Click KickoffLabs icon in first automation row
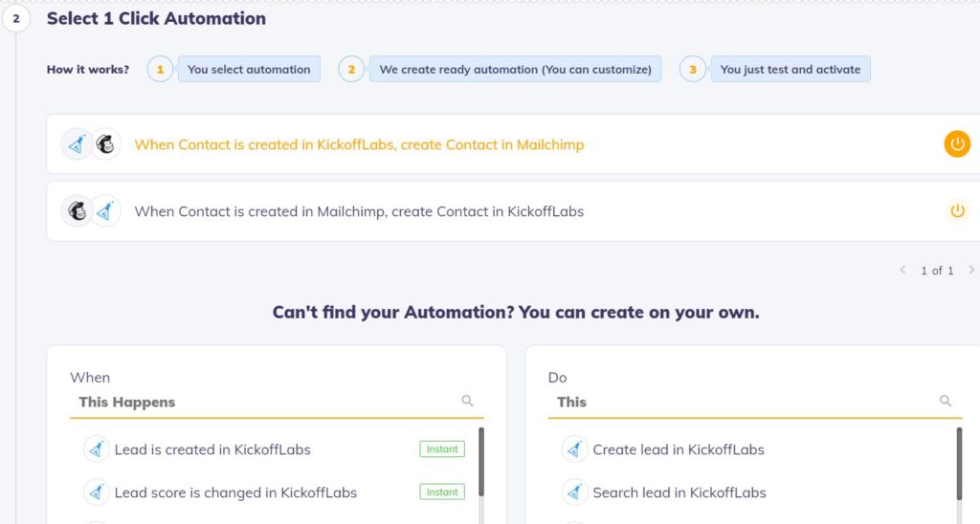980x524 pixels. tap(77, 145)
